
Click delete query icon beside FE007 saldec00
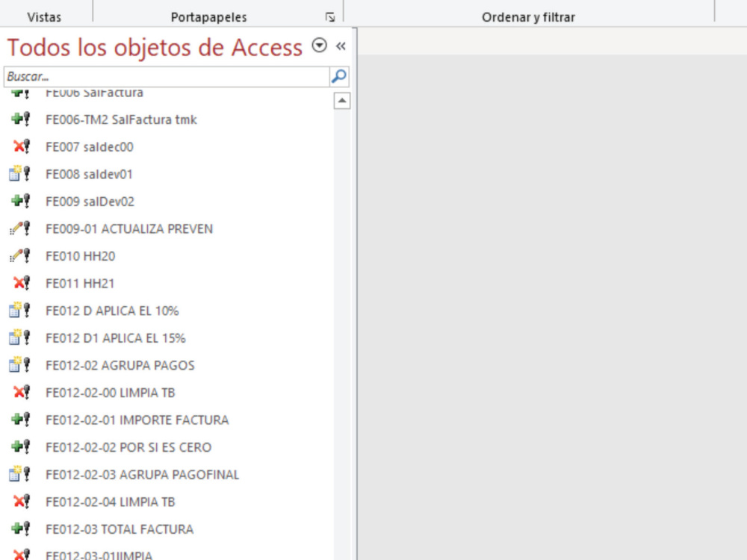[x=21, y=146]
